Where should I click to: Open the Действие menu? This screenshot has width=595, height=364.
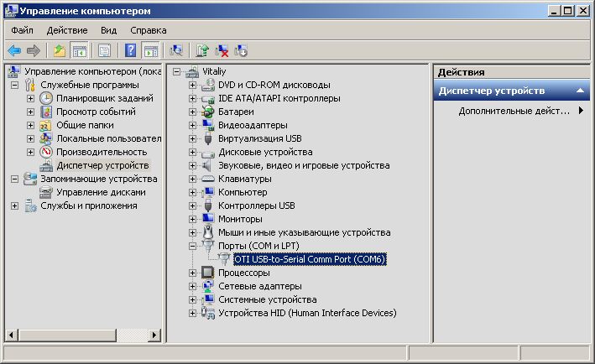67,30
